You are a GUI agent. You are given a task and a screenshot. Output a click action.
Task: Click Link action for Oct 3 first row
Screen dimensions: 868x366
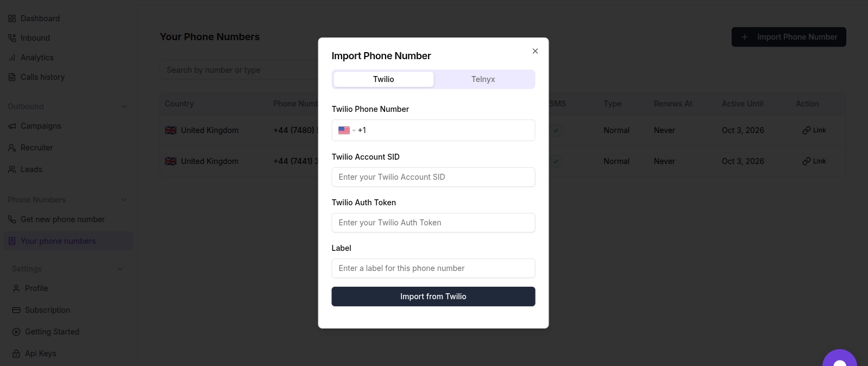point(814,130)
